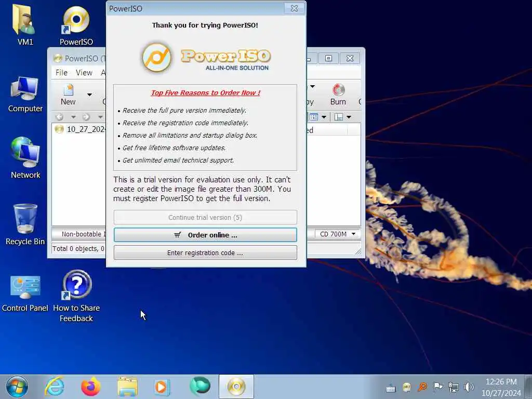Expand the back history dropdown arrow
The height and width of the screenshot is (399, 532).
pos(73,117)
